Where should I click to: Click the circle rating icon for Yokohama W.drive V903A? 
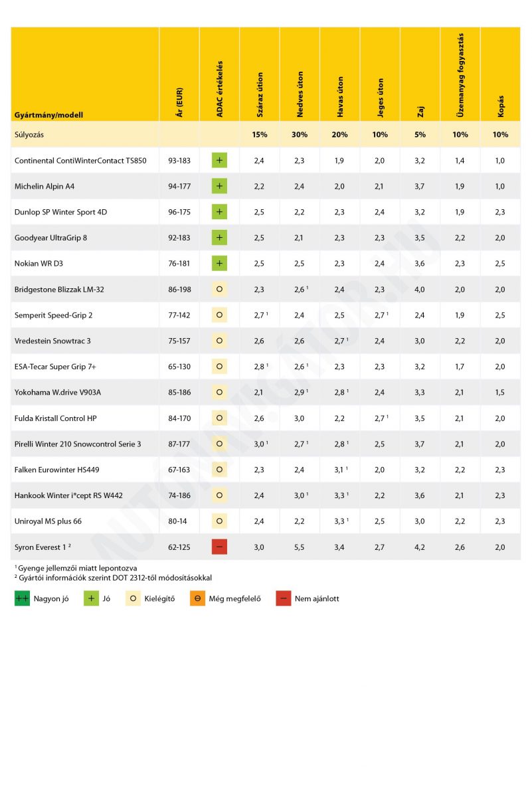(219, 393)
